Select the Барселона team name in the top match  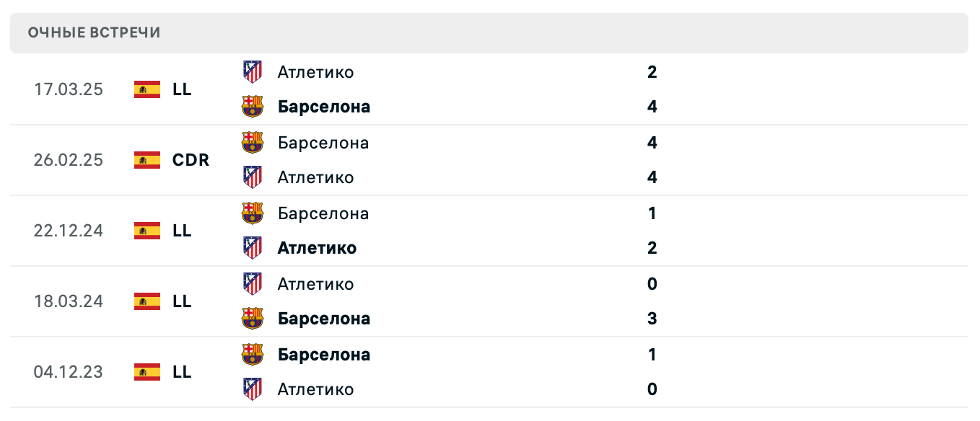(x=324, y=107)
